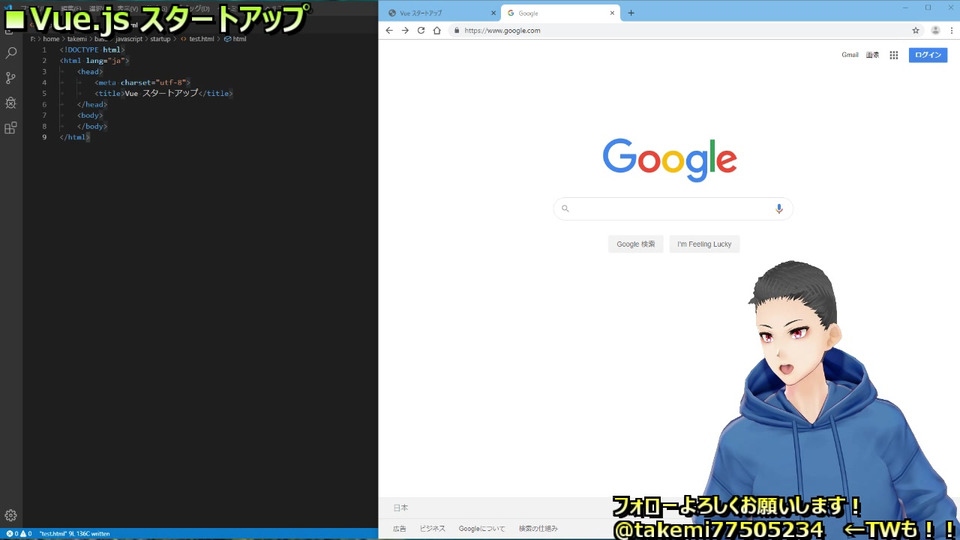Open VS Code Manage gear menu
Screen dimensions: 960x540
[10, 516]
